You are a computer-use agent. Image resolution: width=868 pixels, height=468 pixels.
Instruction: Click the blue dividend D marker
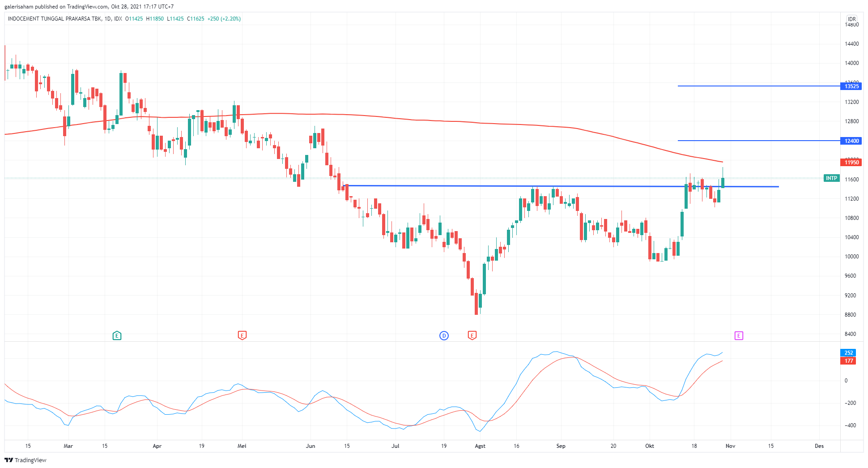(x=444, y=335)
